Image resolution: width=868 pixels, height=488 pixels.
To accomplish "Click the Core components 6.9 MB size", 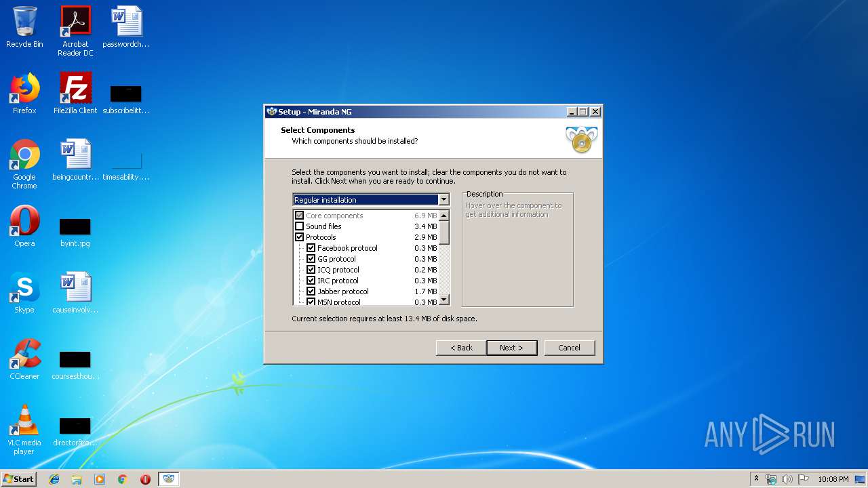I will pyautogui.click(x=426, y=216).
